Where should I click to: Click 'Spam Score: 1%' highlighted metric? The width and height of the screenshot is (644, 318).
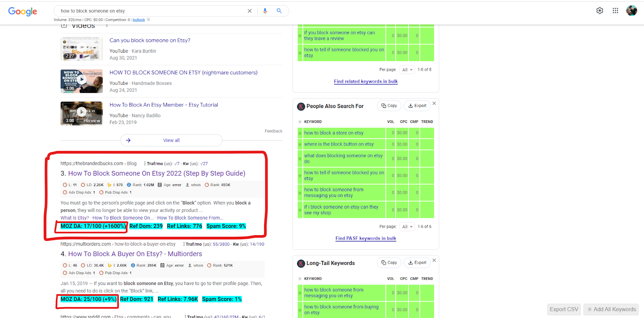tap(222, 299)
